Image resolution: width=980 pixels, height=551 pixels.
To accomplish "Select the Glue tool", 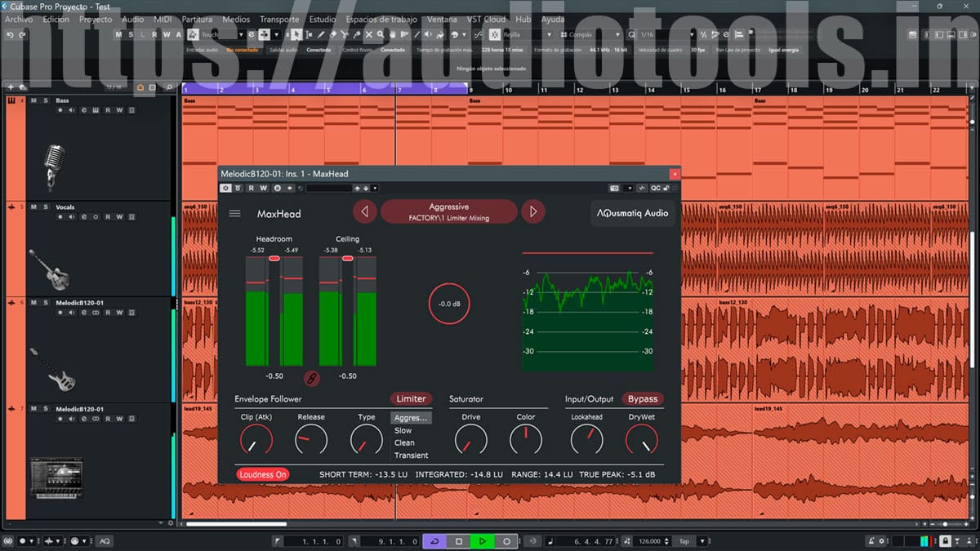I will coord(357,35).
